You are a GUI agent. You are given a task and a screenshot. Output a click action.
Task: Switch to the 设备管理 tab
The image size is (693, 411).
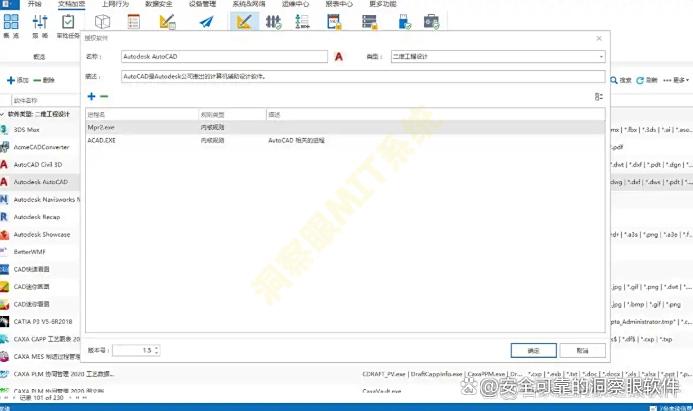tap(202, 4)
